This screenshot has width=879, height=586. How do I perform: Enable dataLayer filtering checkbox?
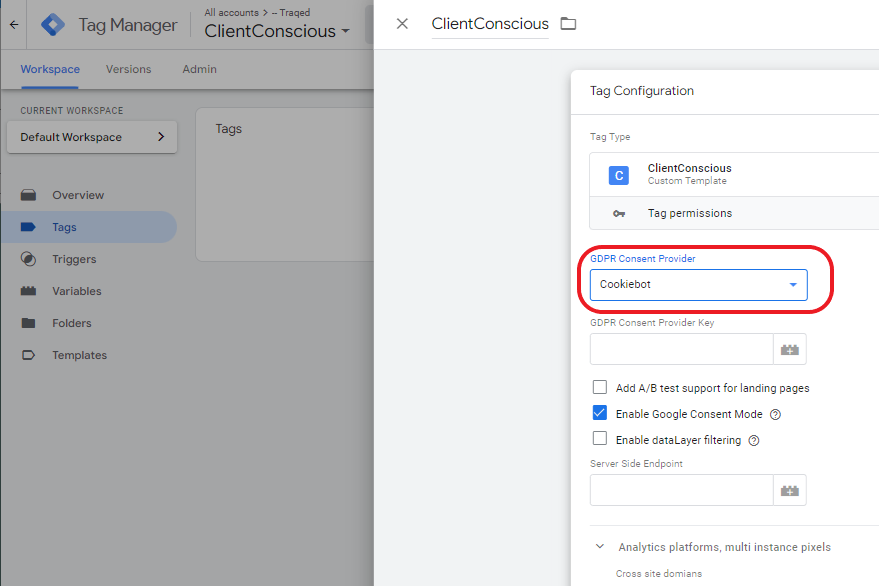pos(600,439)
